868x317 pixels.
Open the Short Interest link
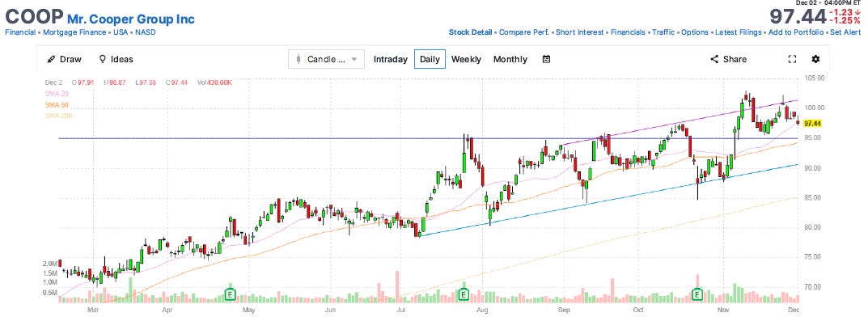[579, 32]
